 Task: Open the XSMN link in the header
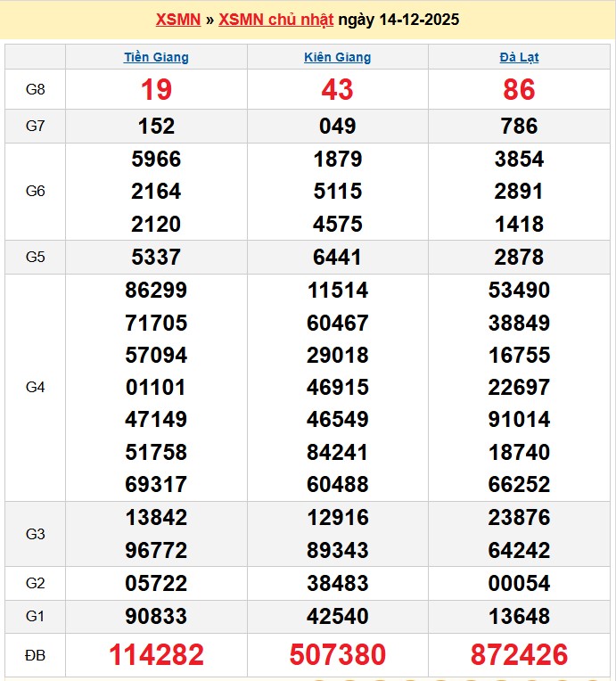(177, 20)
